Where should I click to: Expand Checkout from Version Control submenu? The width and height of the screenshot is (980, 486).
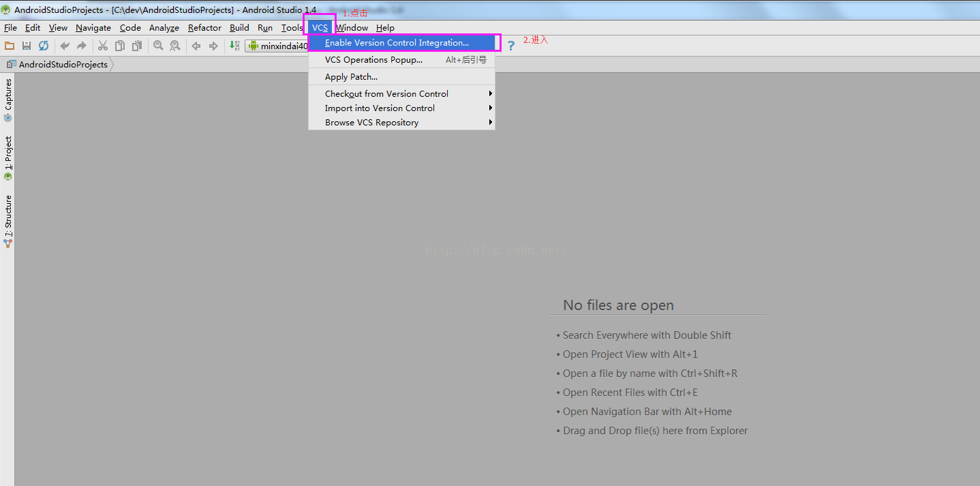pos(401,94)
